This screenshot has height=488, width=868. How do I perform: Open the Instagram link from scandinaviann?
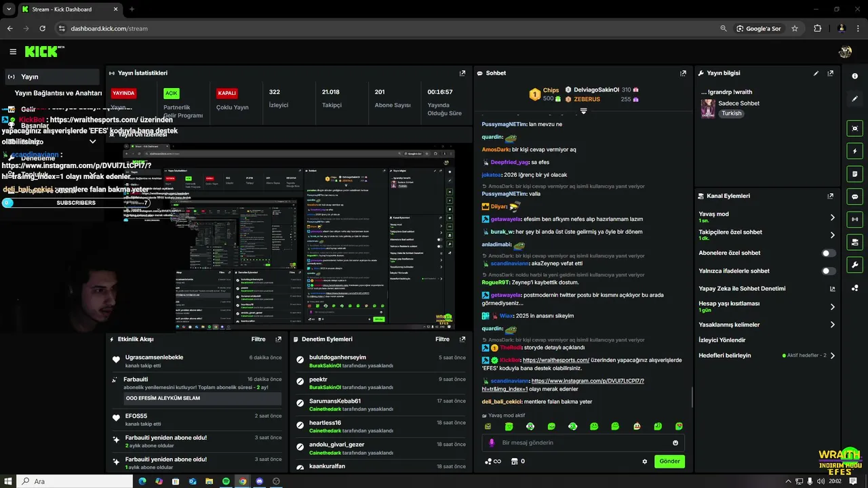(563, 385)
